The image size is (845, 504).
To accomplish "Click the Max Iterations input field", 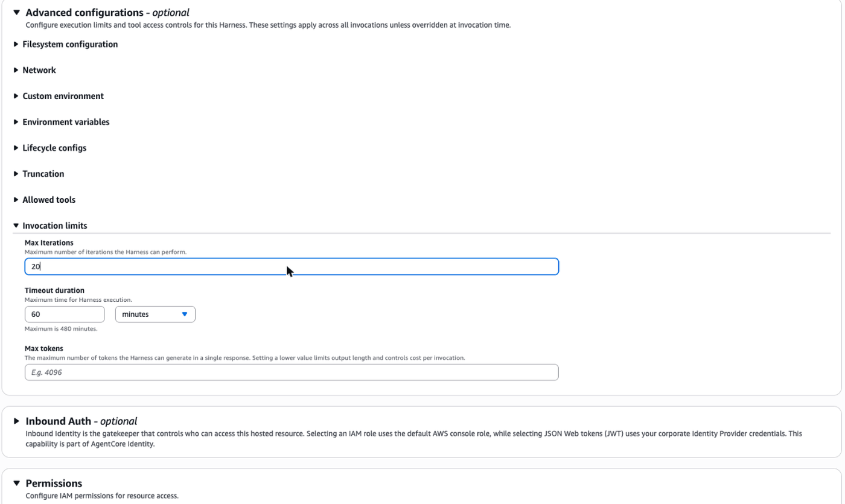I will (292, 266).
